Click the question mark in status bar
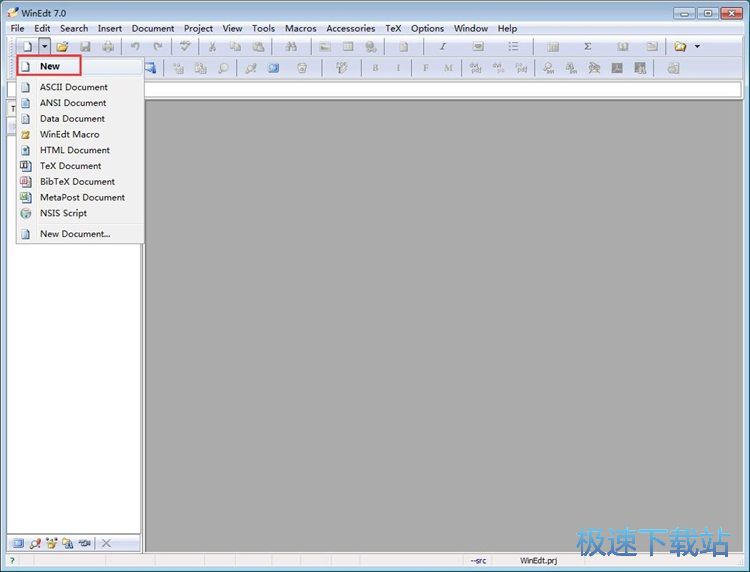The height and width of the screenshot is (572, 750). (12, 561)
